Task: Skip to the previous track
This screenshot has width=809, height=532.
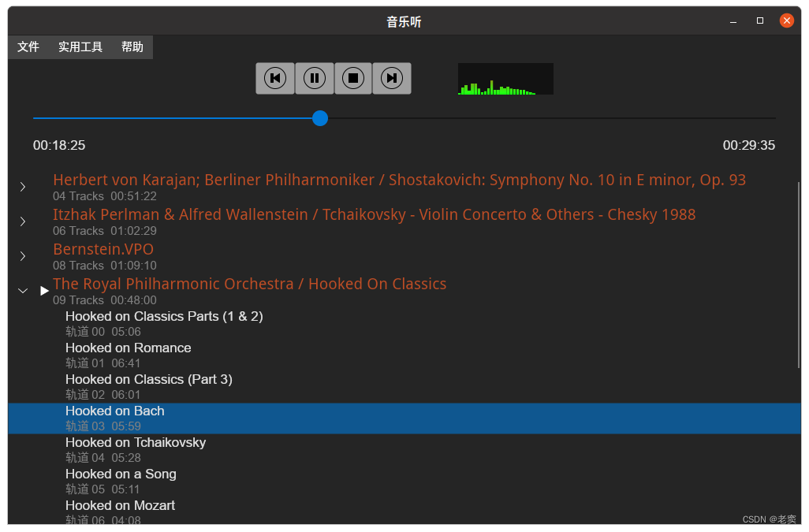Action: click(275, 78)
